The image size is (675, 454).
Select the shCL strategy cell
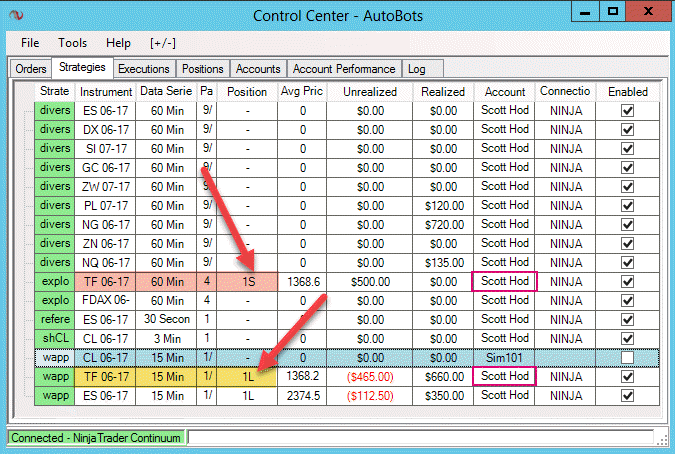[x=55, y=339]
